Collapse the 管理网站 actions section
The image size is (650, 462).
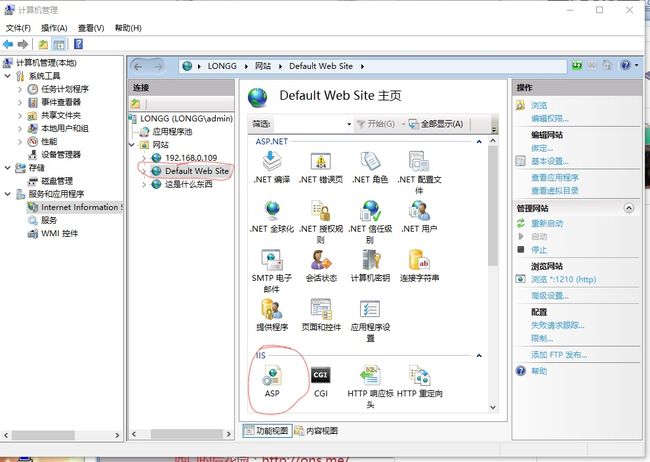(x=629, y=208)
